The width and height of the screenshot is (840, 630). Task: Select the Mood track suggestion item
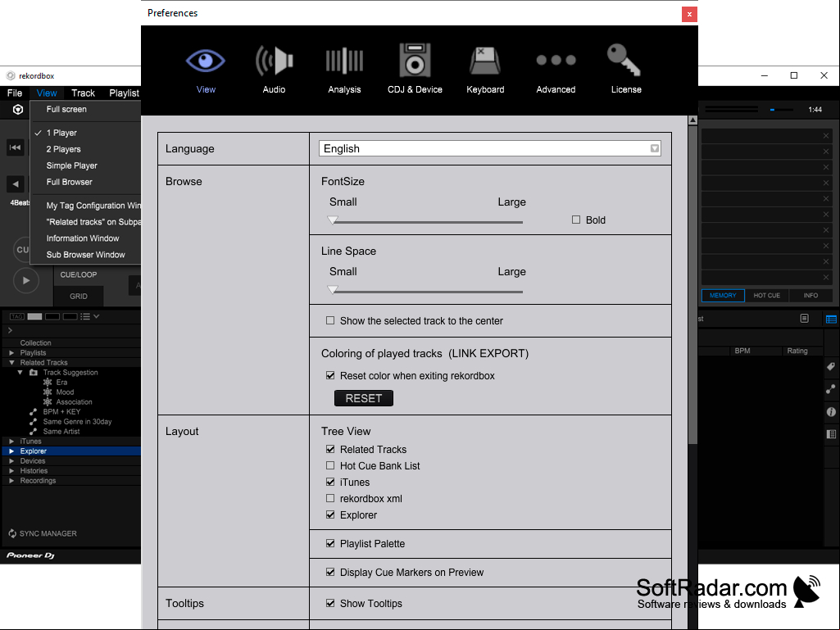[65, 392]
